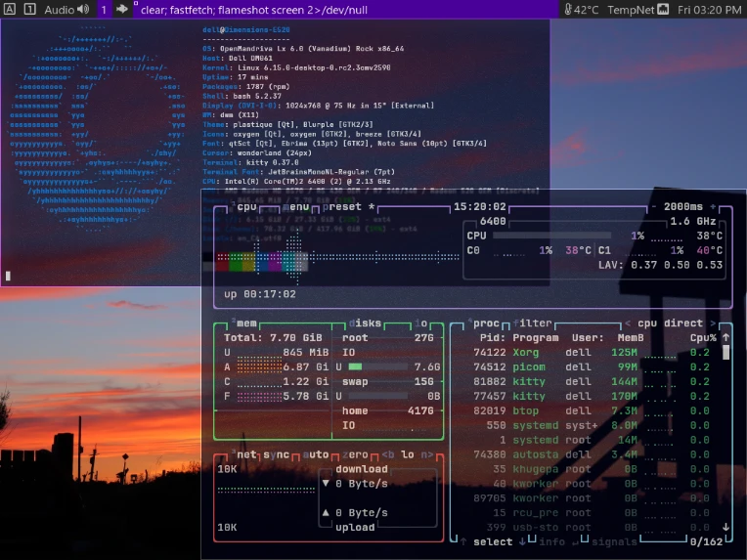Click the 'Total: 7.70 GiB' memory line

click(273, 337)
